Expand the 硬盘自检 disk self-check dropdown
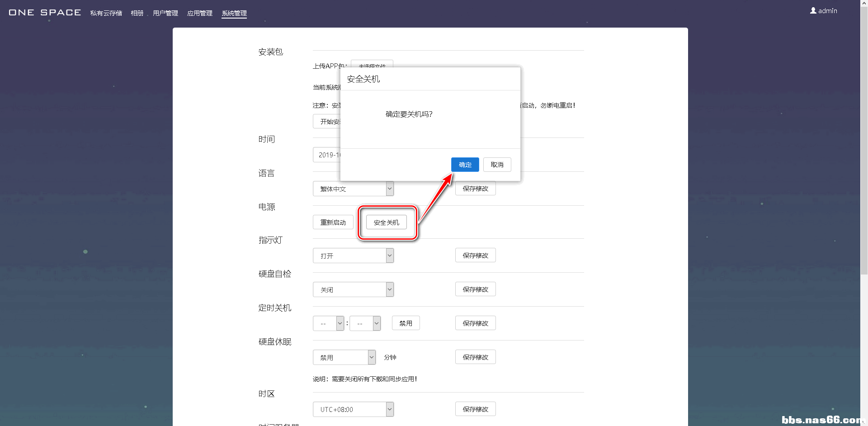The image size is (868, 426). pyautogui.click(x=353, y=289)
